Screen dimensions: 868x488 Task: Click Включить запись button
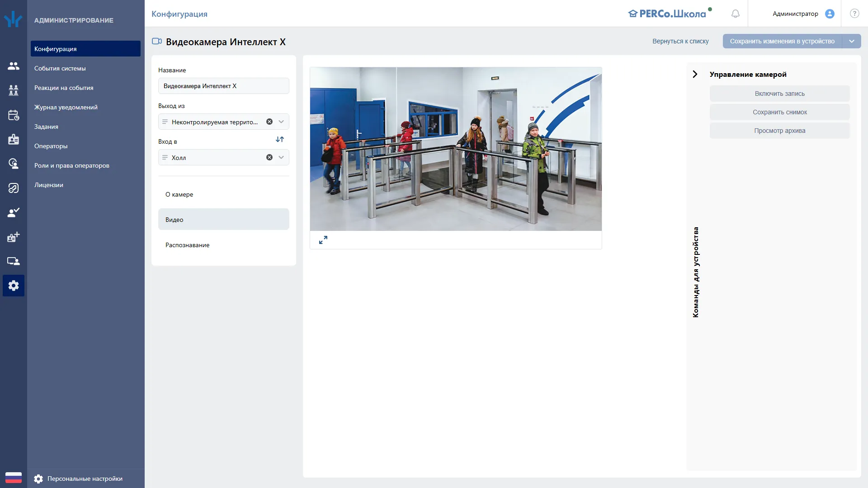click(x=779, y=94)
